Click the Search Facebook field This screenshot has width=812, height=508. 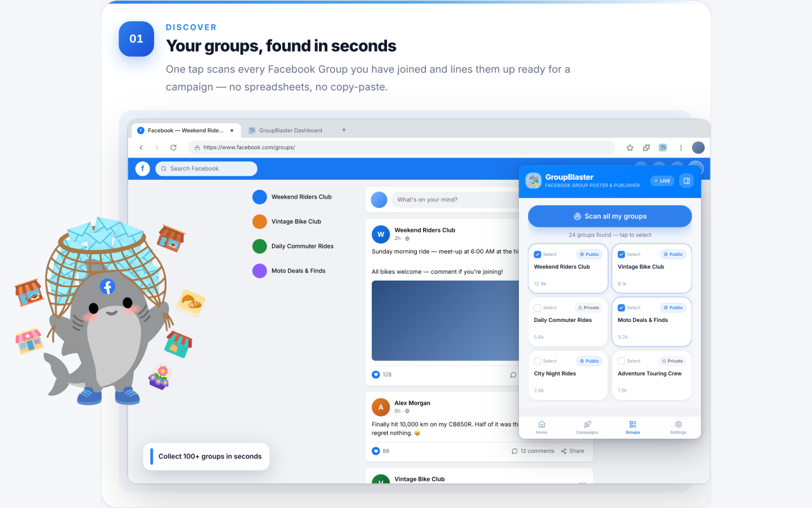pos(206,168)
